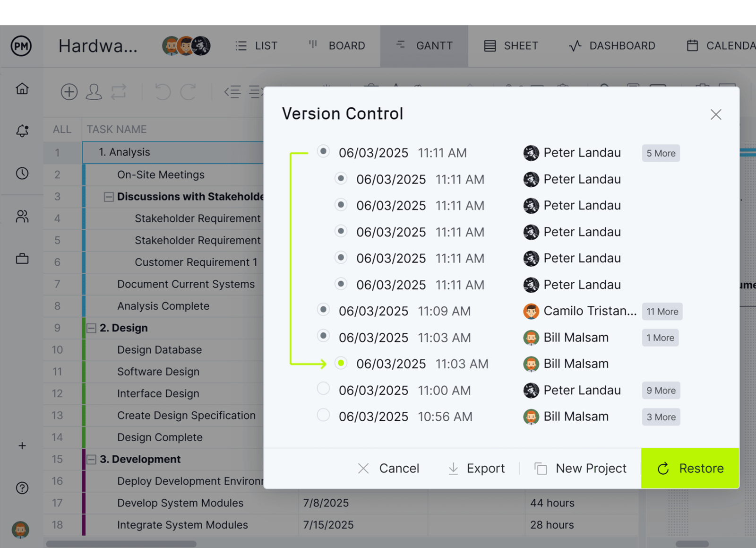The image size is (756, 548).
Task: Open the team members icon in sidebar
Action: click(x=22, y=217)
